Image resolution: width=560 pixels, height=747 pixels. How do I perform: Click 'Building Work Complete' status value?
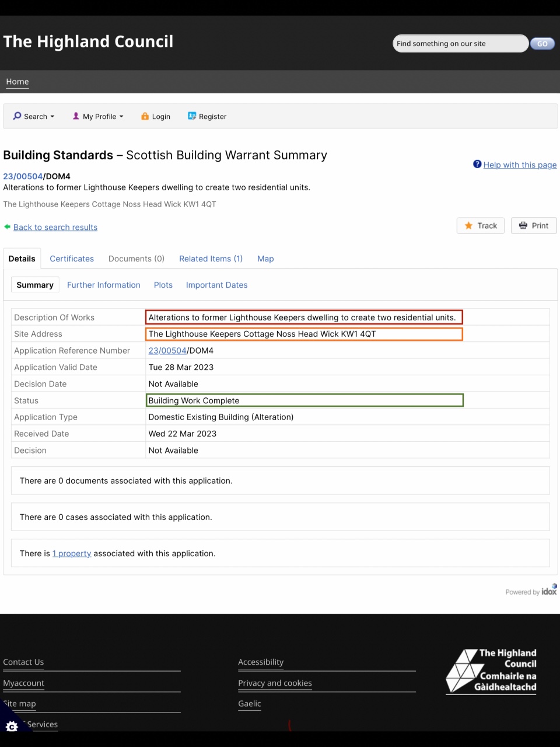(194, 400)
